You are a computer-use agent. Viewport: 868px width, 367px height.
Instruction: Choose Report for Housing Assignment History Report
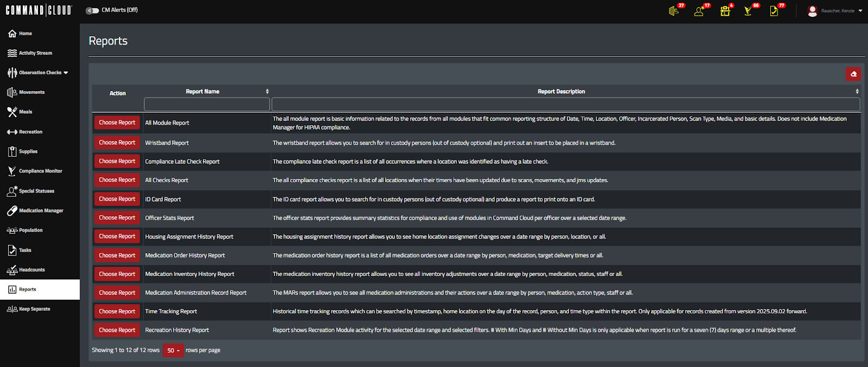pyautogui.click(x=117, y=236)
